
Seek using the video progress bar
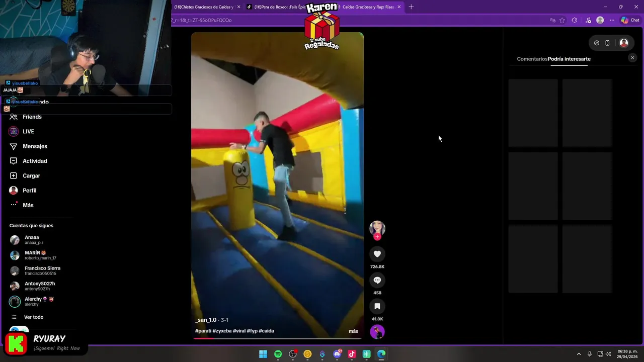coord(277,338)
